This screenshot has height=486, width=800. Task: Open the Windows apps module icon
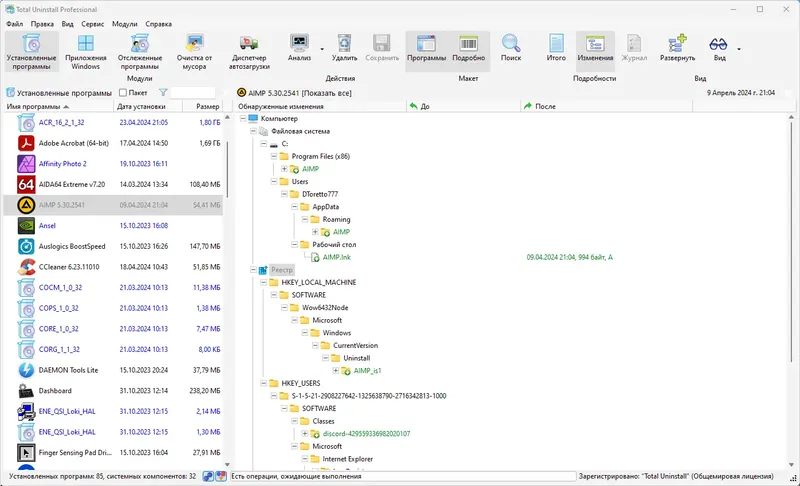[86, 44]
